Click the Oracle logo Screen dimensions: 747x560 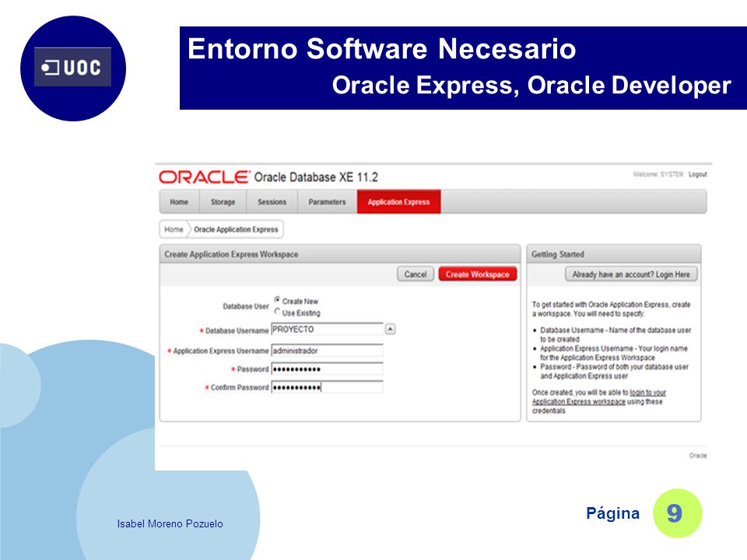click(x=204, y=177)
